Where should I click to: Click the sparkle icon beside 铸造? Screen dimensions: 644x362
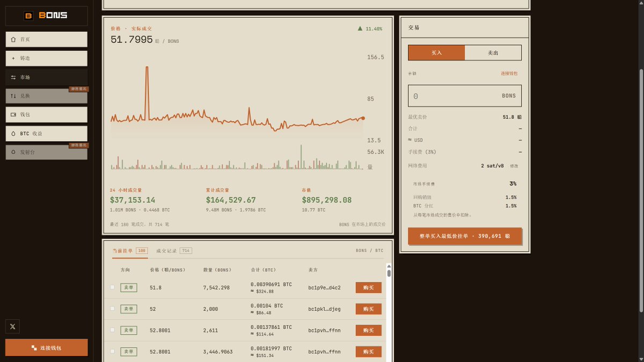(x=13, y=58)
